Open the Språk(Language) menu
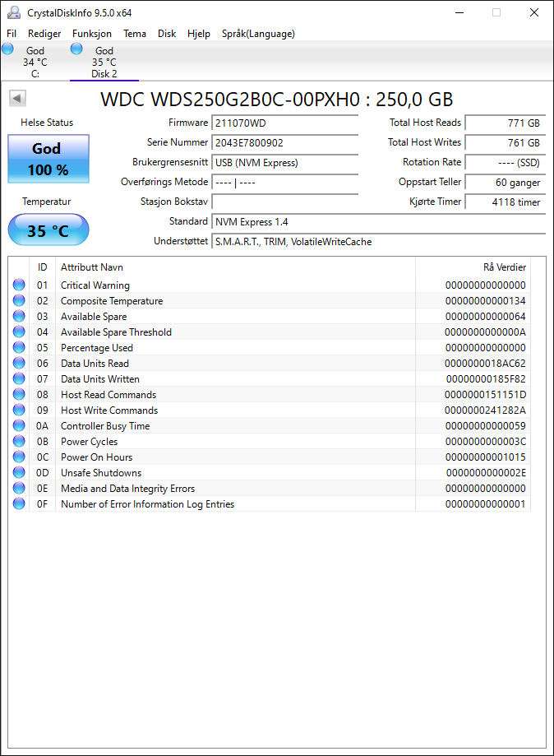The height and width of the screenshot is (756, 554). click(258, 34)
